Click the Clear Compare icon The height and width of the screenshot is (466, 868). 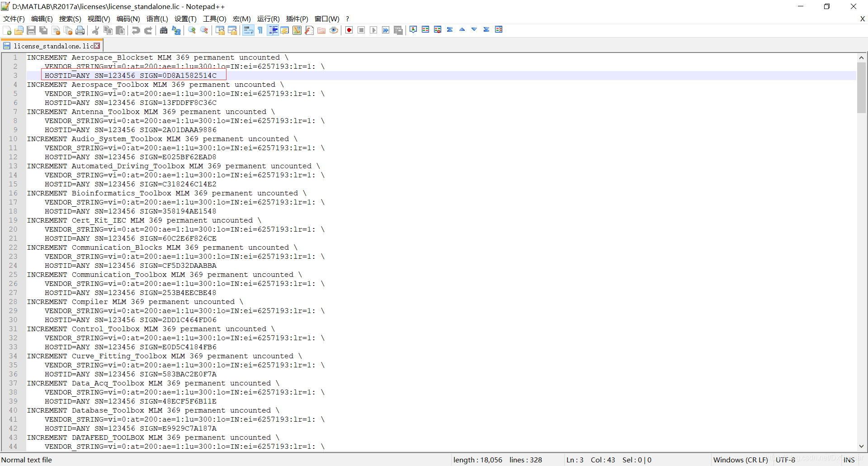pyautogui.click(x=438, y=29)
